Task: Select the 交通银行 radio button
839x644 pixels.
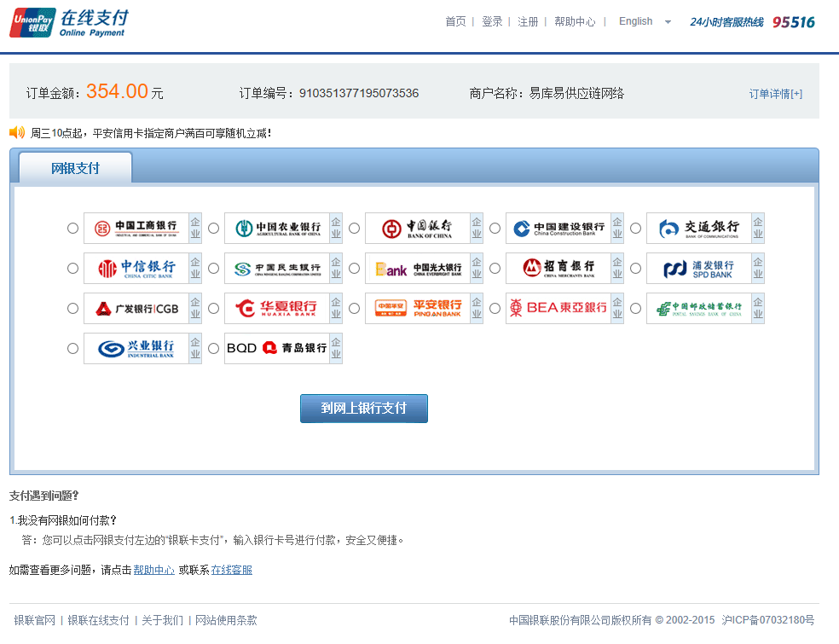Action: coord(636,228)
